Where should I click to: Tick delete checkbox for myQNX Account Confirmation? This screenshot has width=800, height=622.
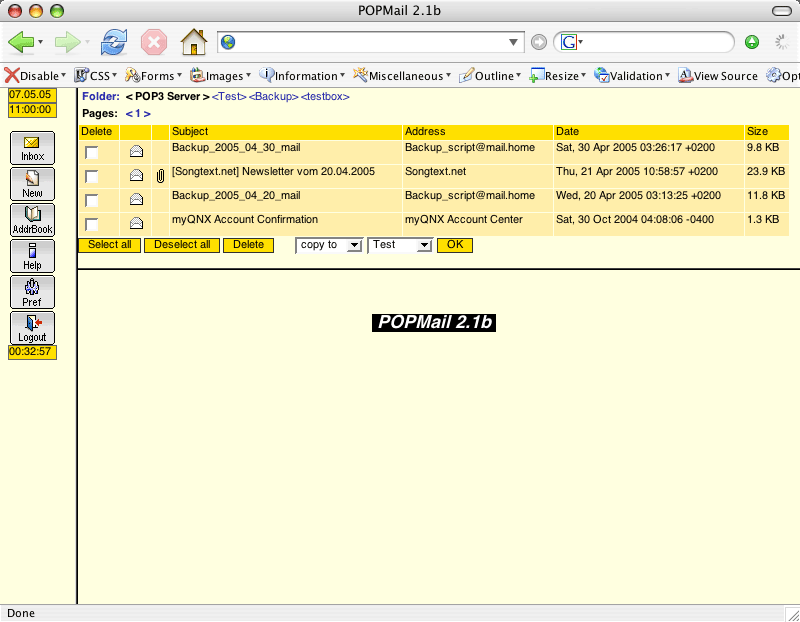tap(92, 224)
